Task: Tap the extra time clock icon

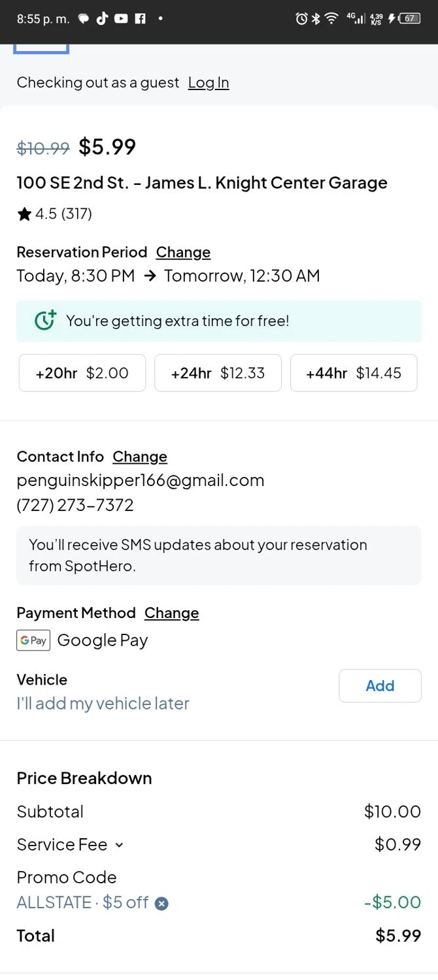Action: (x=45, y=320)
